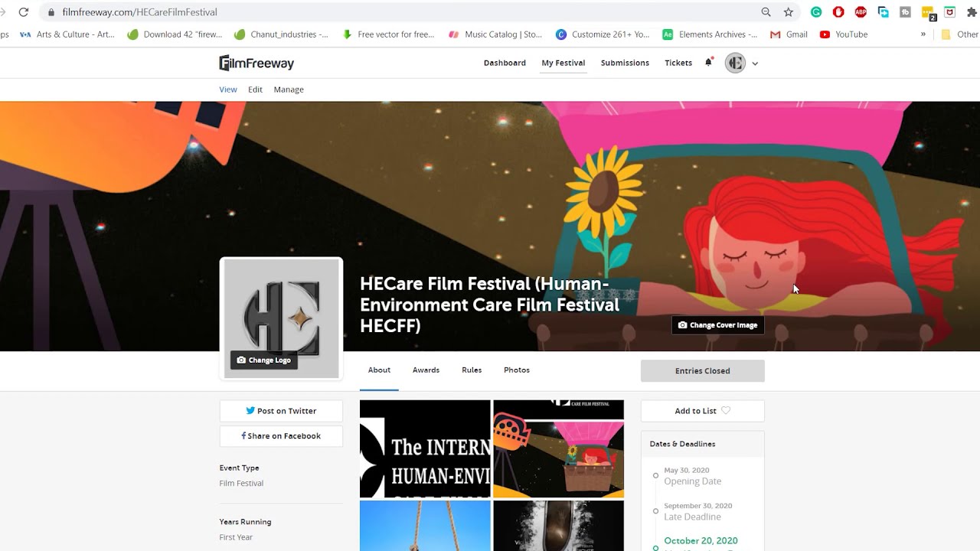Open the Extensions puzzle-piece menu
The image size is (980, 551).
pyautogui.click(x=972, y=12)
